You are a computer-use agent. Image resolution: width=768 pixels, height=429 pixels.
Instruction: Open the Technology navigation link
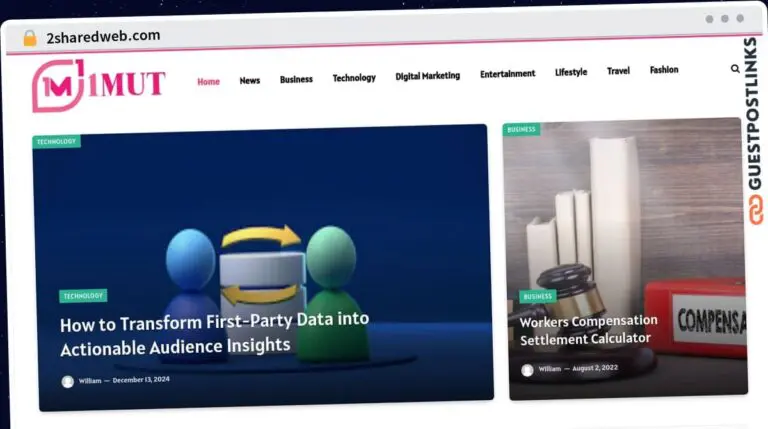[354, 78]
